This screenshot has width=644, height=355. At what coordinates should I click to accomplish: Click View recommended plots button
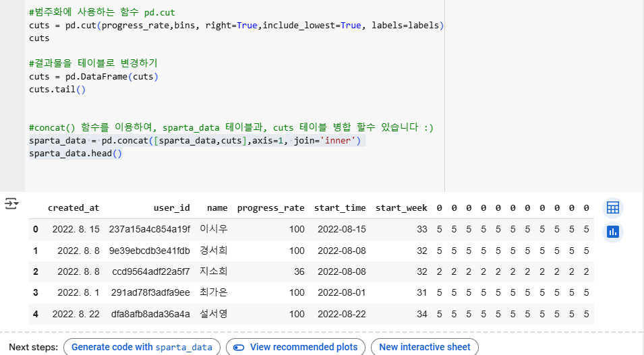[x=296, y=347]
